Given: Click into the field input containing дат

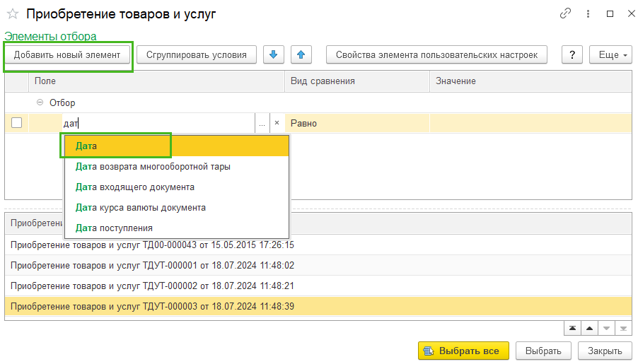Looking at the screenshot, I should pyautogui.click(x=158, y=123).
